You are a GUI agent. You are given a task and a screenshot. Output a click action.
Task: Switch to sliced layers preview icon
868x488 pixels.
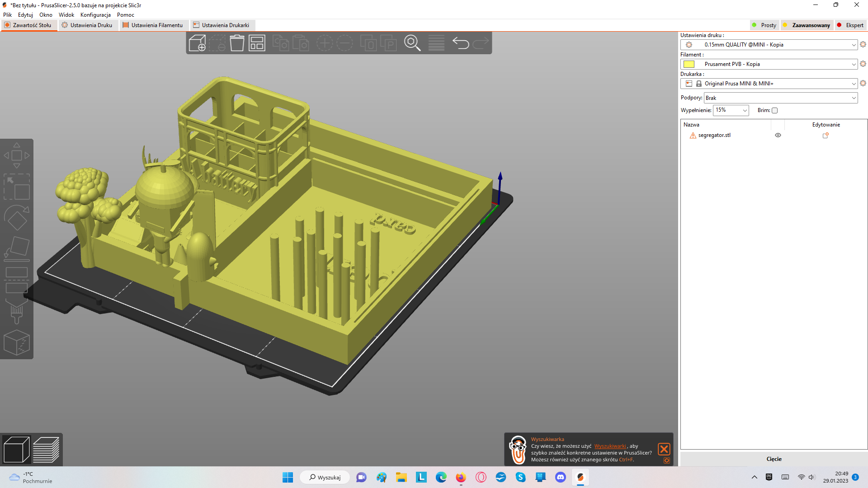[x=46, y=450]
